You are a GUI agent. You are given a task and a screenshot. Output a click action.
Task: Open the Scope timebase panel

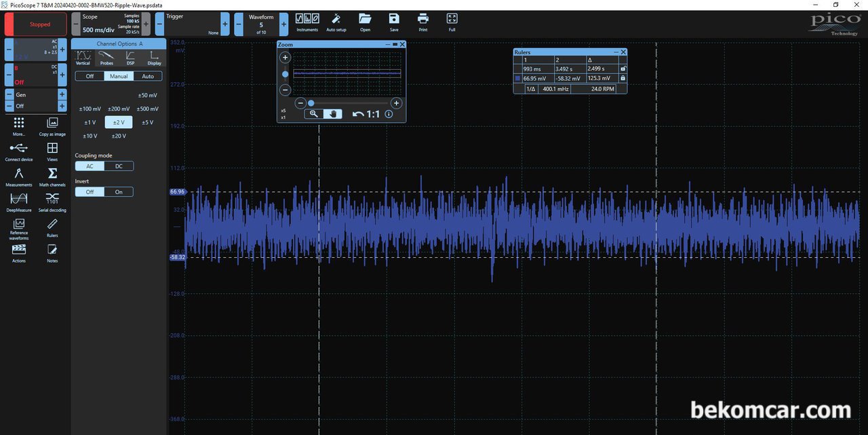click(x=111, y=24)
